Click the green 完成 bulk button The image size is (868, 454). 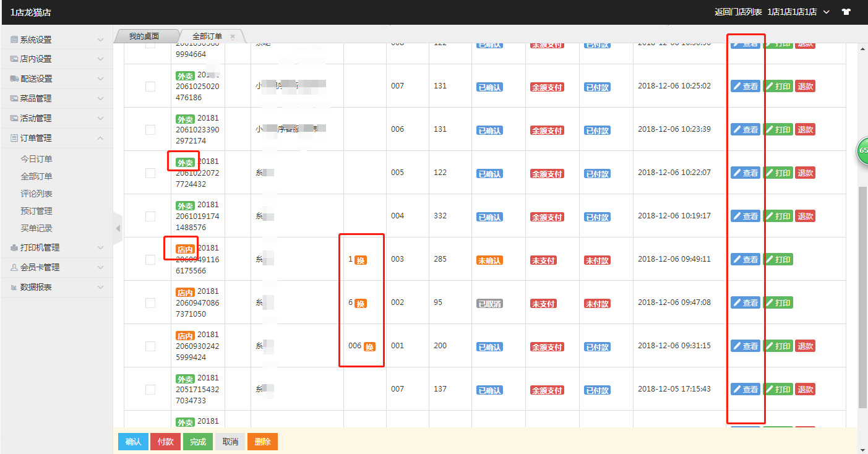tap(198, 442)
